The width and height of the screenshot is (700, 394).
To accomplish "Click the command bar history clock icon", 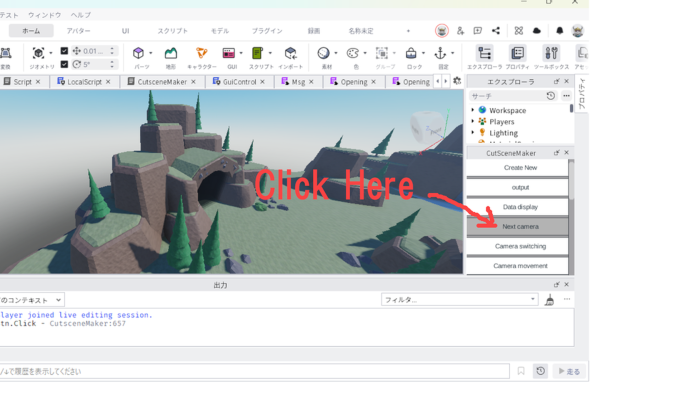I will coord(541,371).
